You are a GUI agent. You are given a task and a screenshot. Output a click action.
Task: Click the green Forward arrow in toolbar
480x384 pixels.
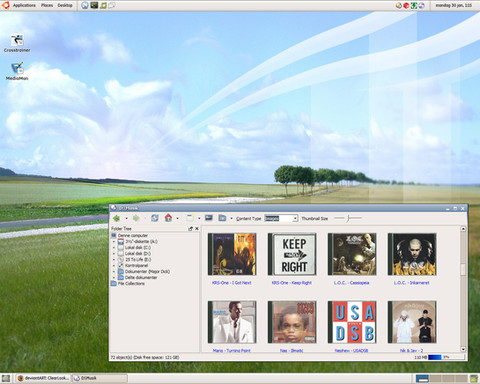[136, 218]
